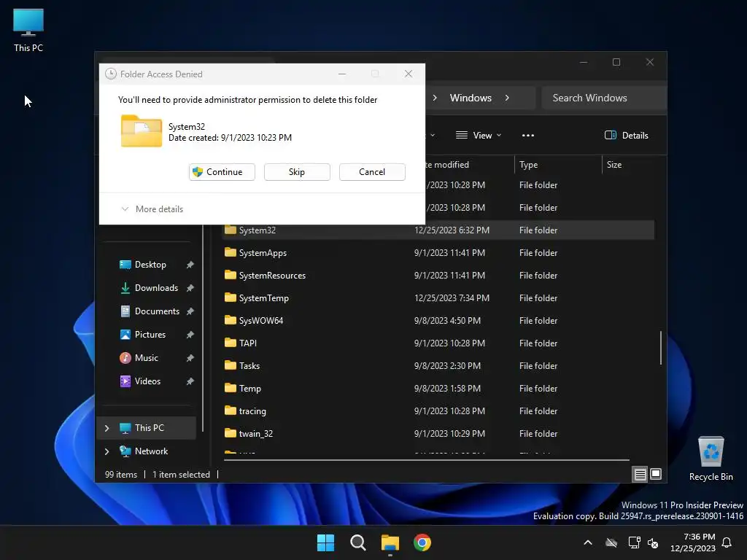Open network status tray icon
Viewport: 747px width, 560px height.
[634, 542]
